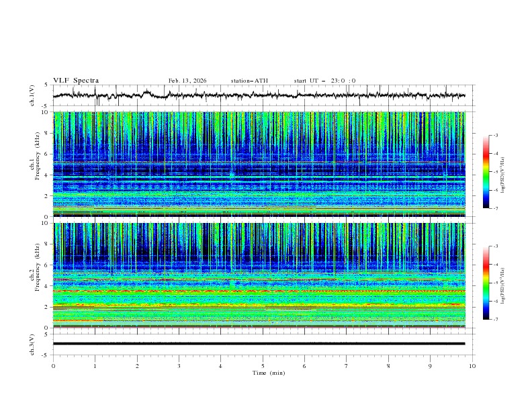Image resolution: width=532 pixels, height=411 pixels.
Task: Click the log(PSD) label beside ch.1 colorbar
Action: pos(502,175)
